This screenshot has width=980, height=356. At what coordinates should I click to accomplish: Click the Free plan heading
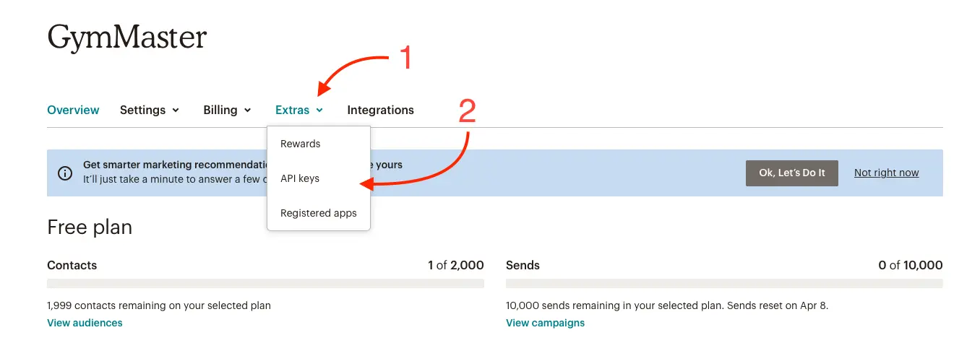90,227
